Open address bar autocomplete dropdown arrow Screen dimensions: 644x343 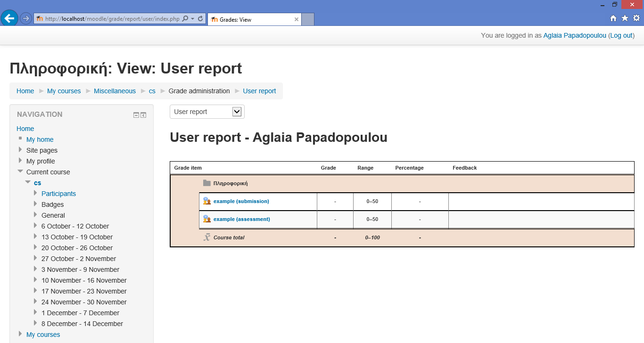coord(192,19)
